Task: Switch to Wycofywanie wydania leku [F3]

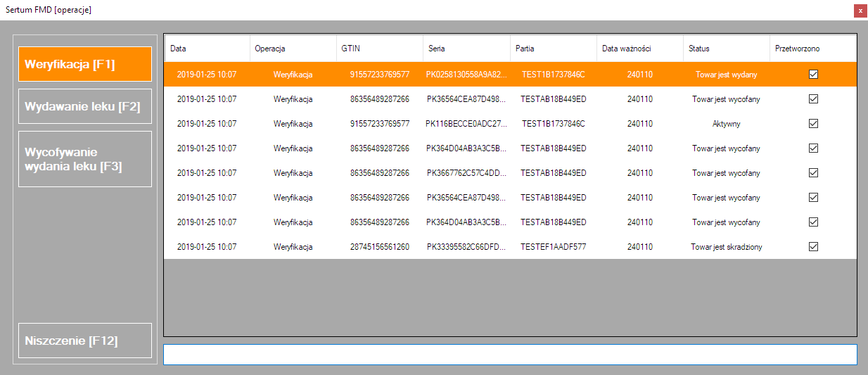Action: click(85, 159)
